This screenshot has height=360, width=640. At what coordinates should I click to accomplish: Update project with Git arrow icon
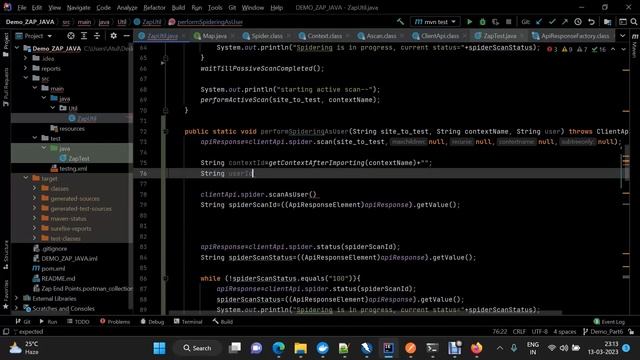[539, 22]
